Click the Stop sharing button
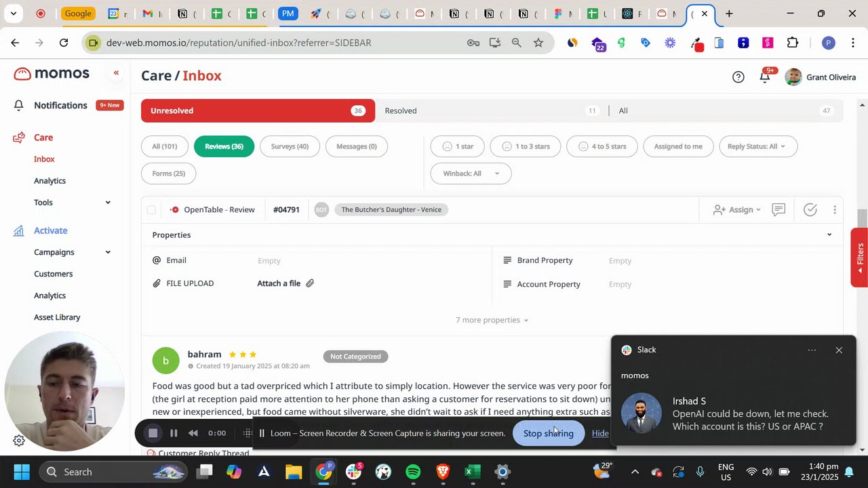868x488 pixels. [548, 433]
